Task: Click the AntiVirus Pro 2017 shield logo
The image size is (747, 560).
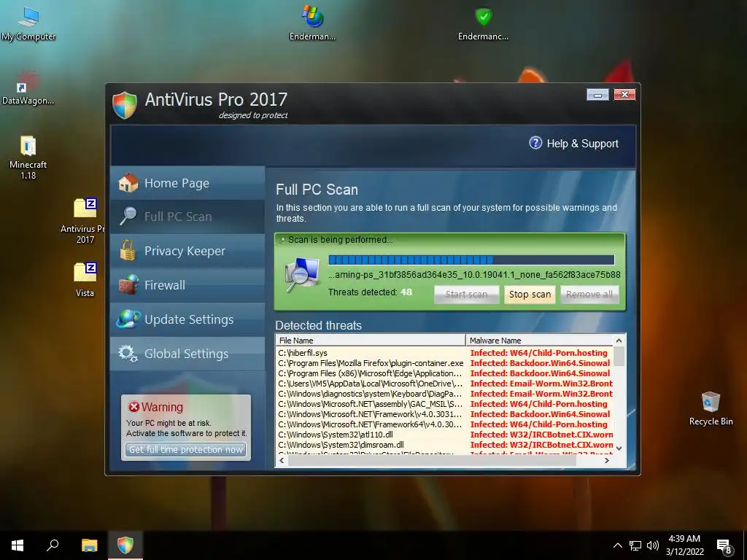Action: click(125, 104)
